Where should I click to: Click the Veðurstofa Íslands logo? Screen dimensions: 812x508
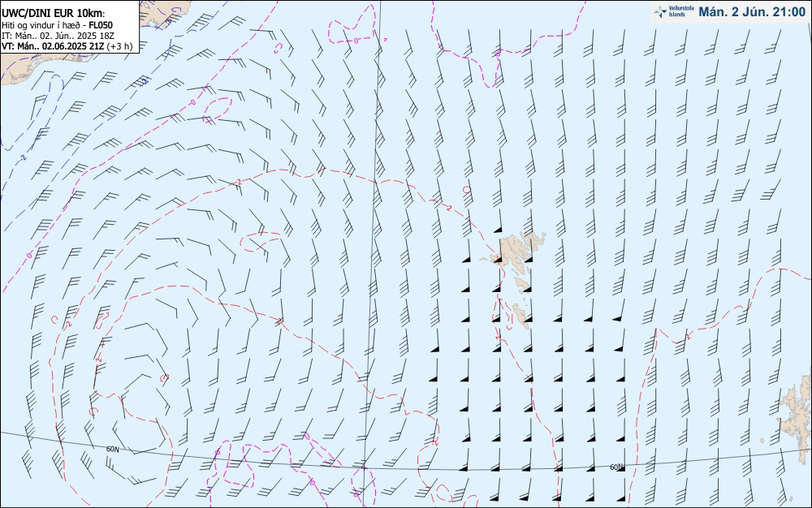[x=674, y=11]
